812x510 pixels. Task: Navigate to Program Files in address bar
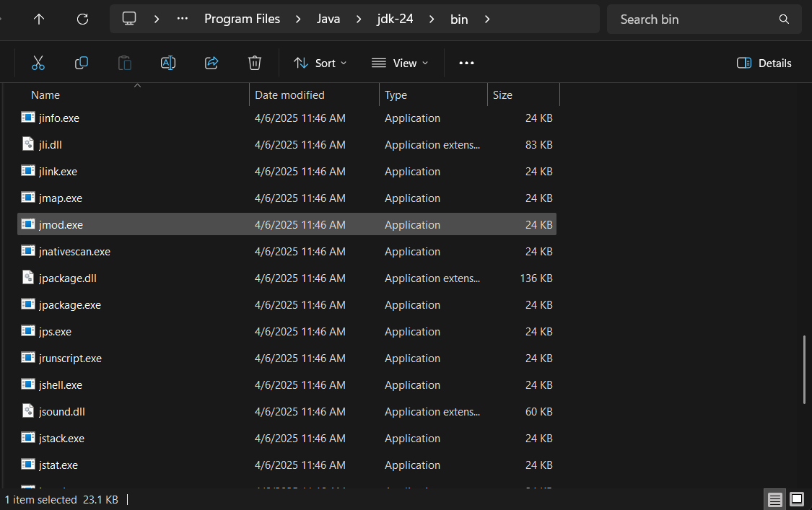coord(242,19)
